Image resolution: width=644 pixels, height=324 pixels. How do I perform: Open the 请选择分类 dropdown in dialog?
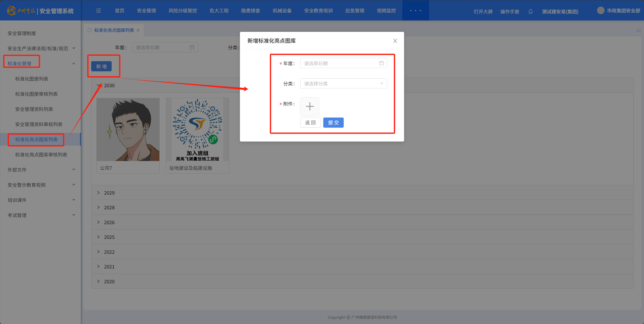(x=343, y=84)
